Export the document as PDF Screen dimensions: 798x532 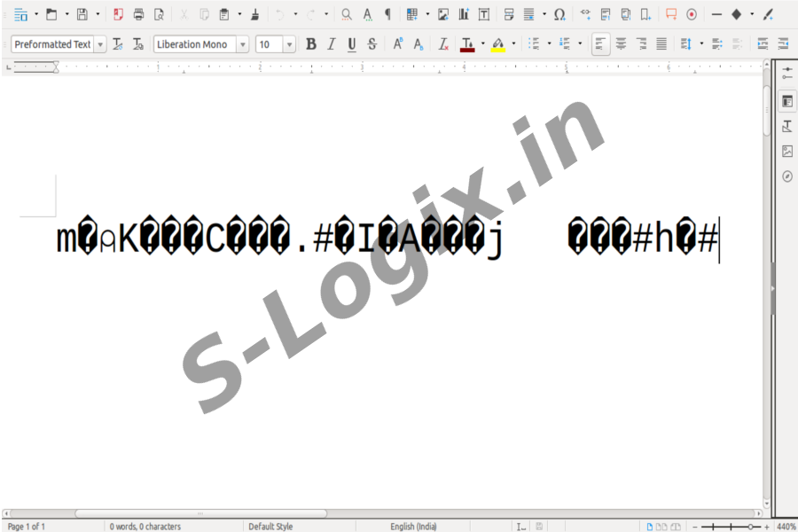click(118, 14)
